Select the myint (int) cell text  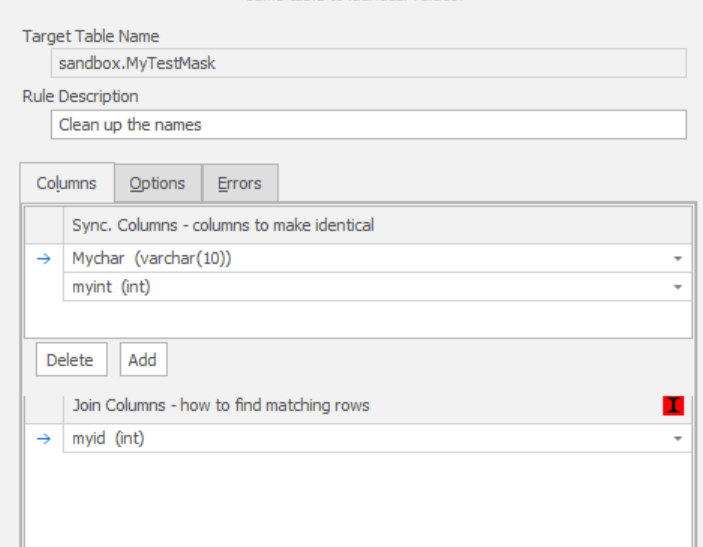tap(111, 287)
